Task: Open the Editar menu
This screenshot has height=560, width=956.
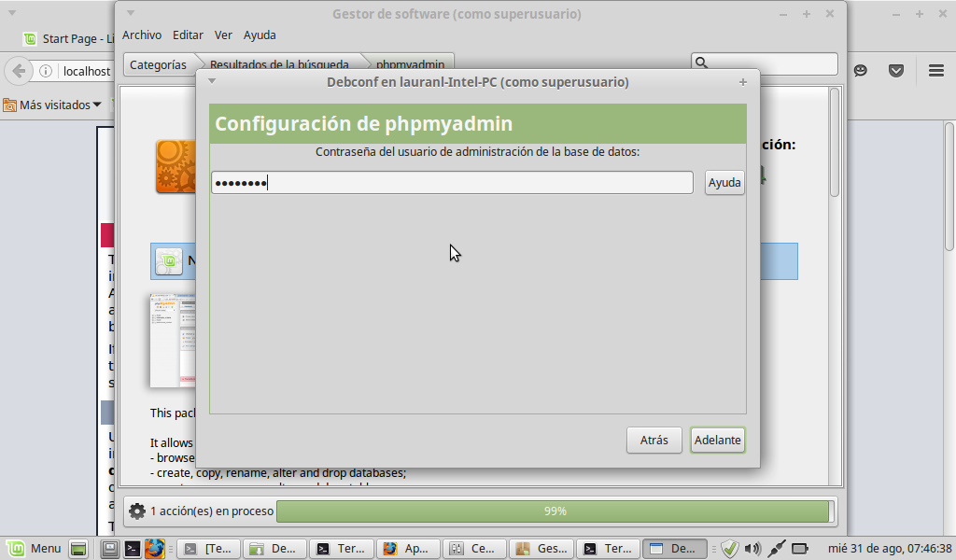Action: [188, 35]
